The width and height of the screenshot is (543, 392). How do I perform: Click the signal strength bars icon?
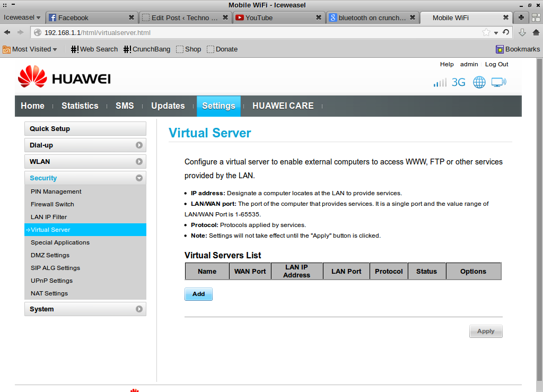coord(440,83)
